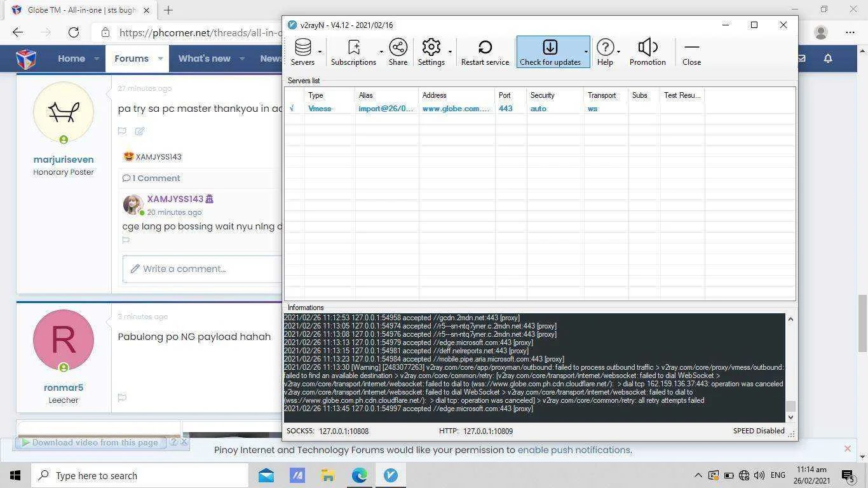The height and width of the screenshot is (488, 868).
Task: Click the Promotion megaphone button
Action: 648,52
